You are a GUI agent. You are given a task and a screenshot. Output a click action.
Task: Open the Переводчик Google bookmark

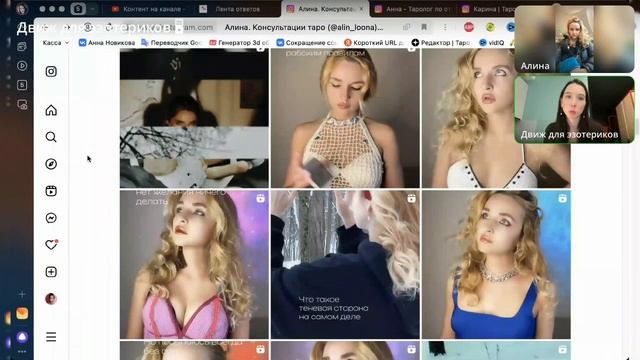click(171, 42)
